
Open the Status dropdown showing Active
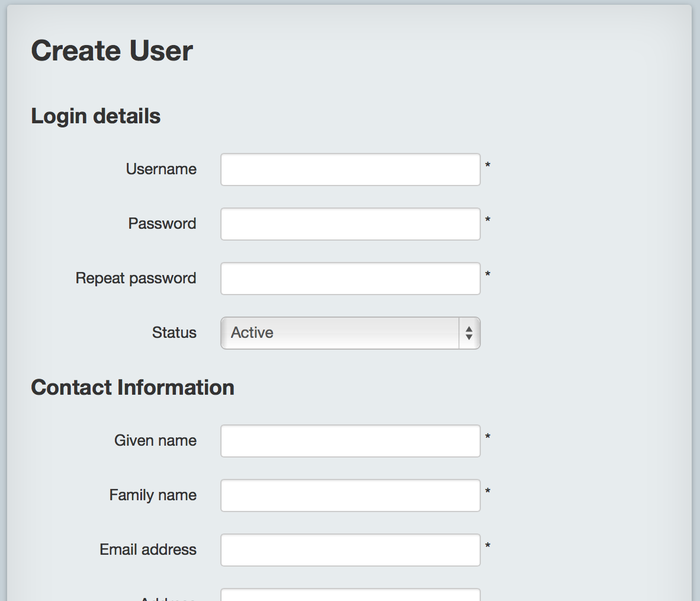coord(351,333)
